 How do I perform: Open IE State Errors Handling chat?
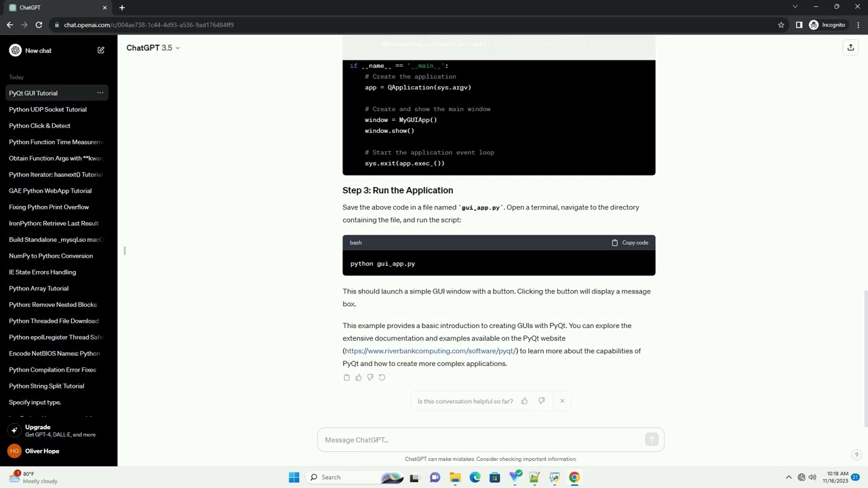click(x=58, y=272)
